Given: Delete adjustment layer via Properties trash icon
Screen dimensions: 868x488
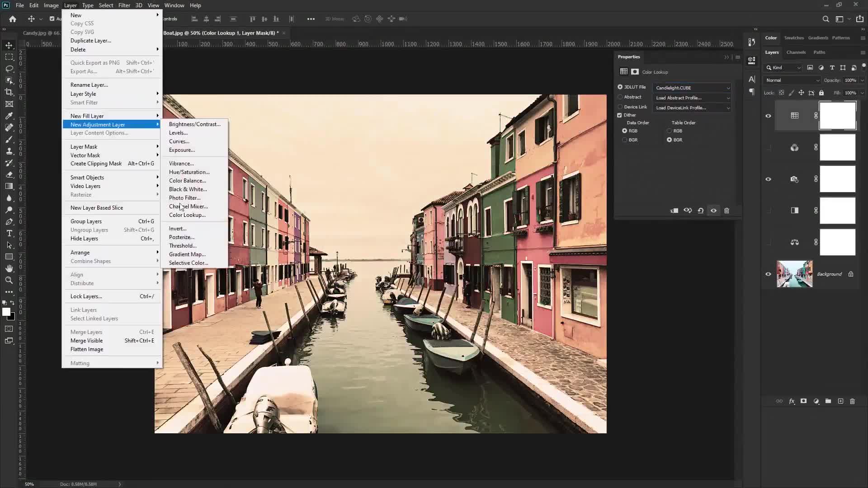Looking at the screenshot, I should [726, 211].
